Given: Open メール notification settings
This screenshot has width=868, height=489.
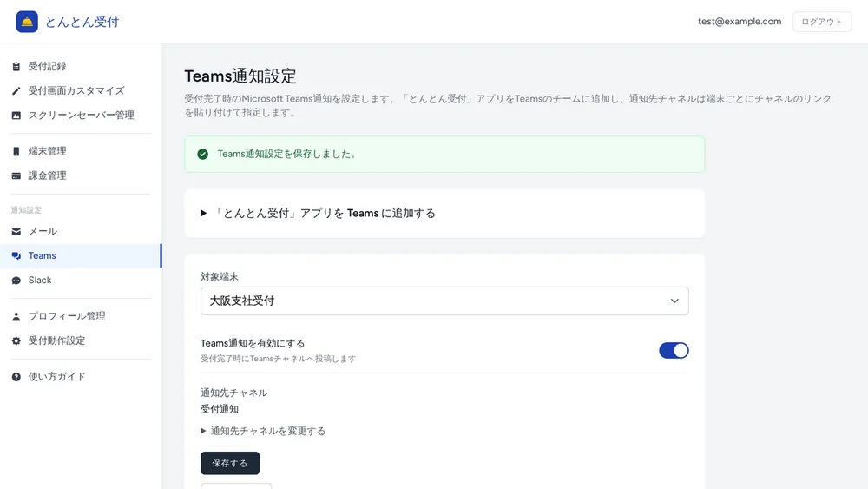Looking at the screenshot, I should click(81, 232).
